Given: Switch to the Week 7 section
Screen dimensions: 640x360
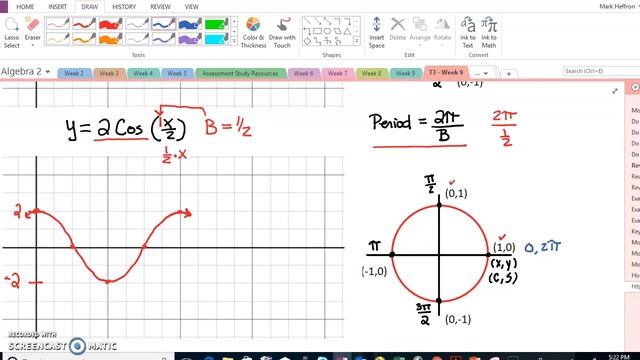Looking at the screenshot, I should click(338, 73).
